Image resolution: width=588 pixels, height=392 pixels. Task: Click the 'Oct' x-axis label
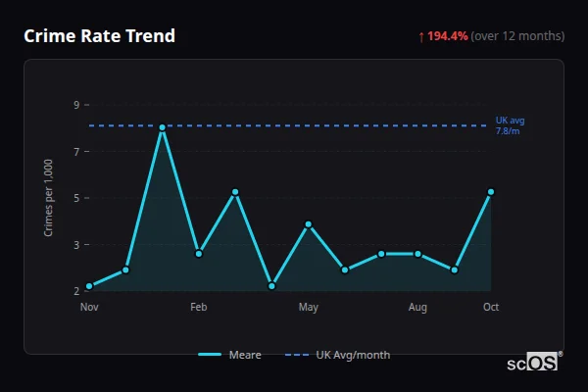[x=491, y=307]
